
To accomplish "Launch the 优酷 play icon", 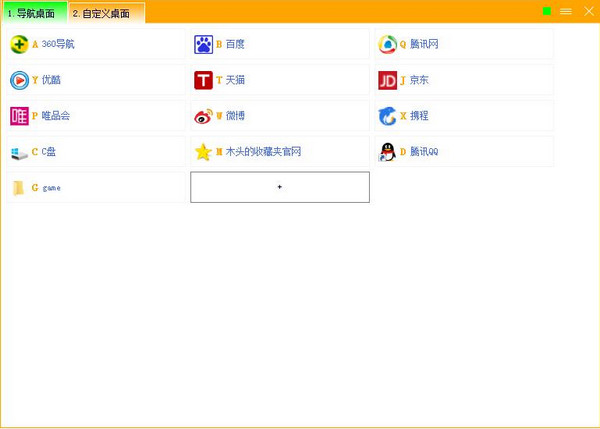I will (19, 80).
